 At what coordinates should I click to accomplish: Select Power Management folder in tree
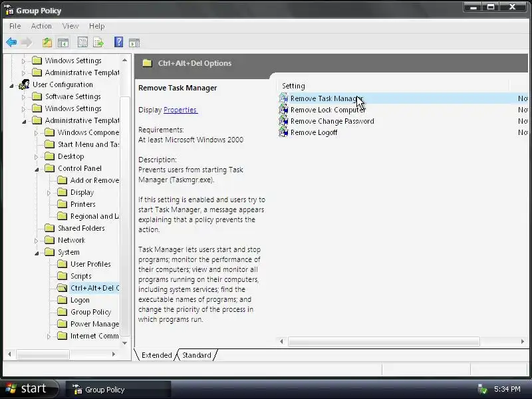(94, 324)
